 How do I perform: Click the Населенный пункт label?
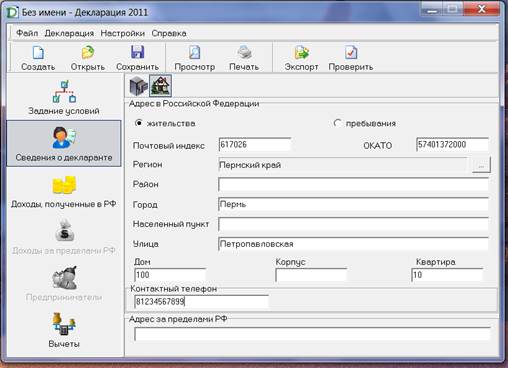[x=171, y=224]
